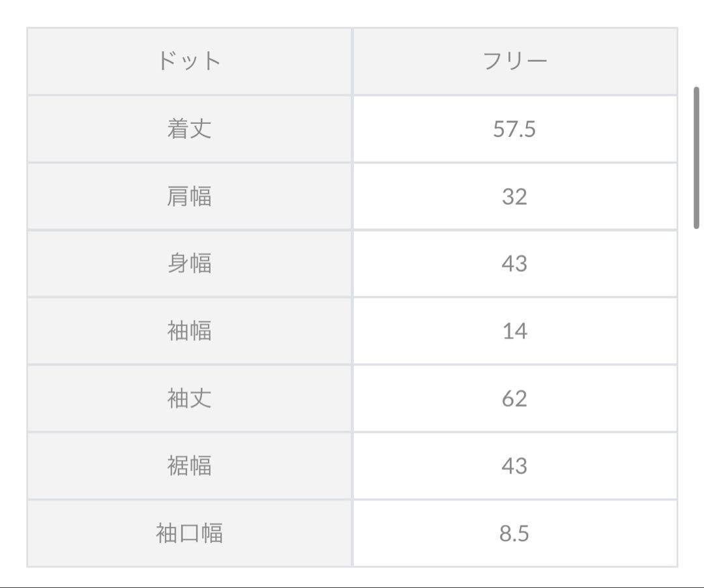The width and height of the screenshot is (704, 588).
Task: Click the empty area above the table
Action: click(x=352, y=13)
